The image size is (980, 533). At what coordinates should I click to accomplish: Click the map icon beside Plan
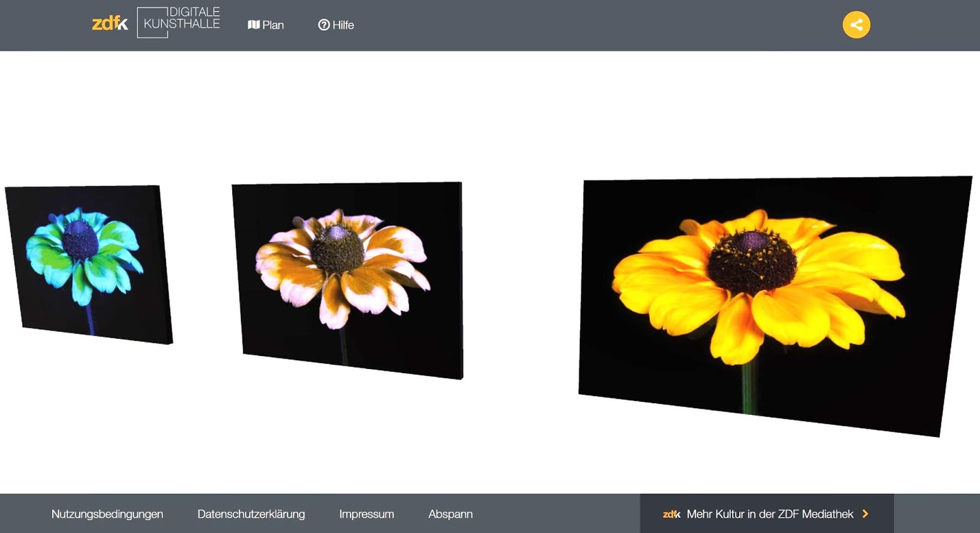[254, 25]
